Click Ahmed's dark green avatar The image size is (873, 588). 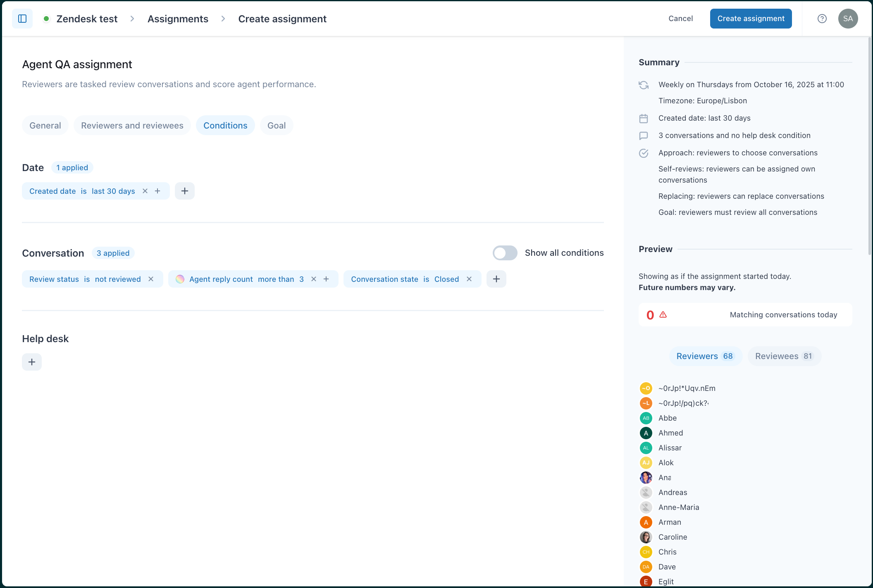(x=646, y=433)
